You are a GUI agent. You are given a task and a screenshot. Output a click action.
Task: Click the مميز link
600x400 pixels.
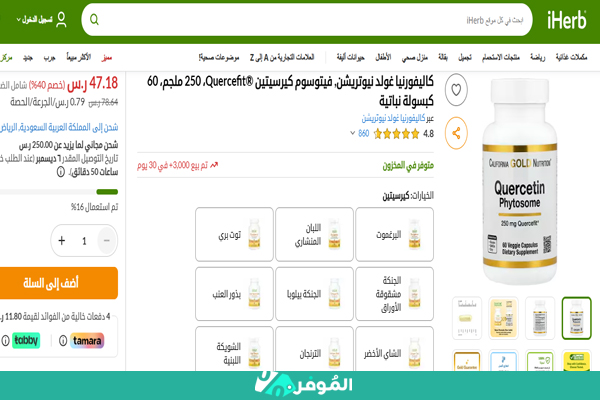[x=106, y=57]
